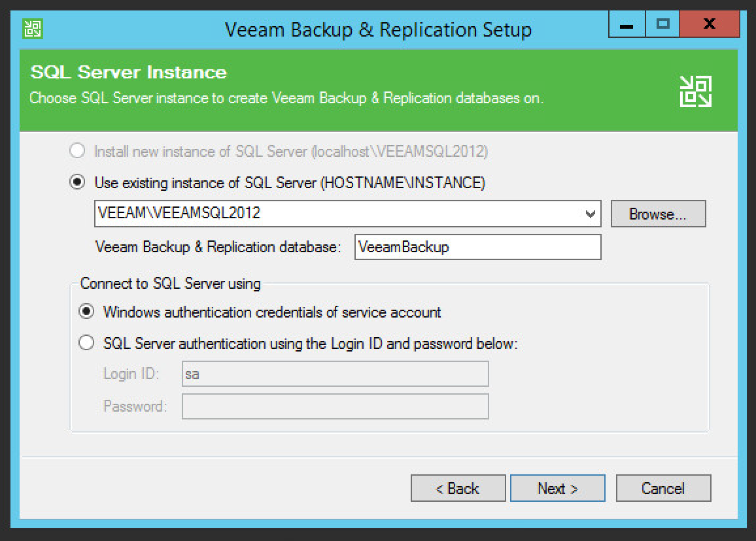The image size is (756, 541).
Task: Proceed with the Next button
Action: coord(557,488)
